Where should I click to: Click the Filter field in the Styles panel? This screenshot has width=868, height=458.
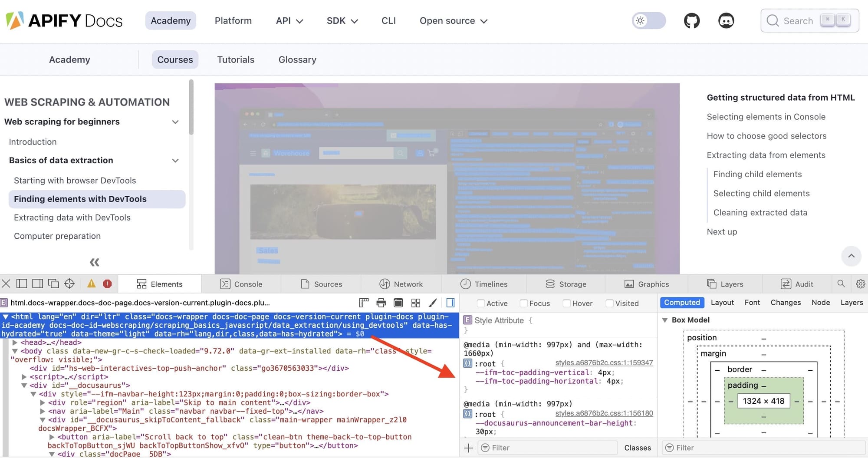547,448
